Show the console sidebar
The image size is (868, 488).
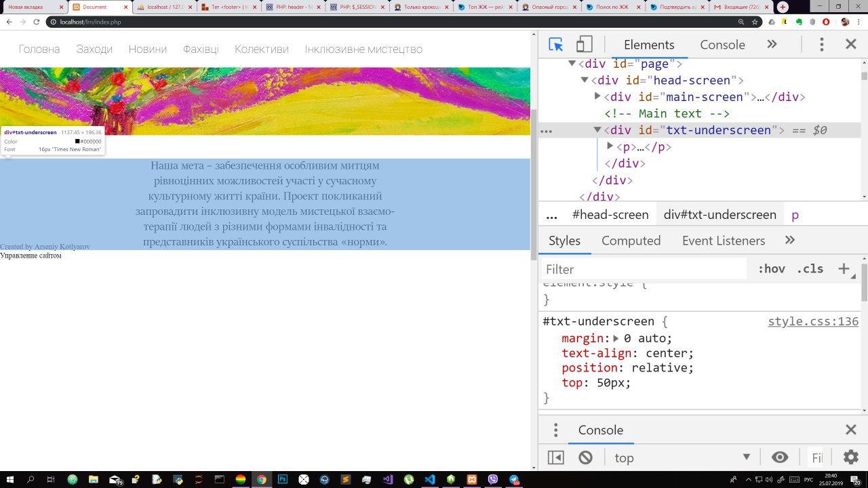(555, 457)
